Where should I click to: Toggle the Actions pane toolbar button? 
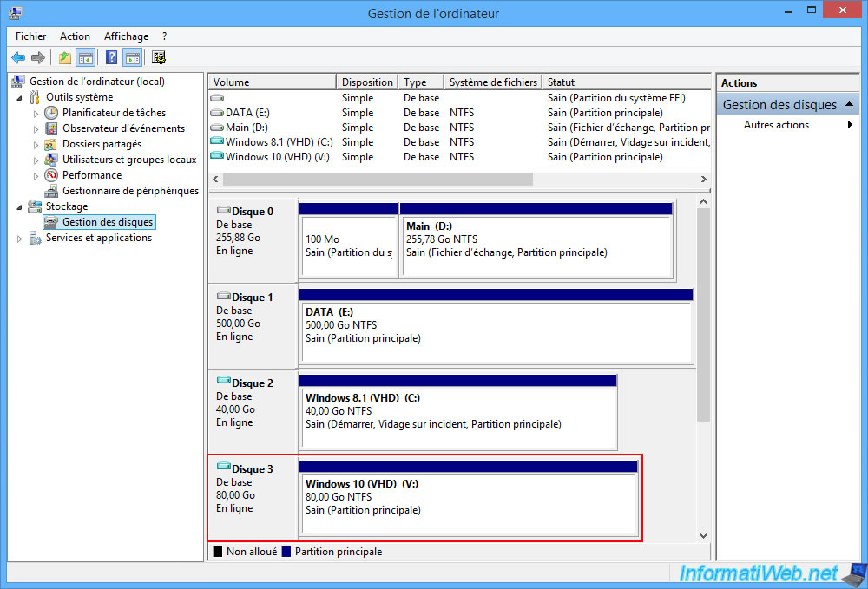tap(132, 58)
